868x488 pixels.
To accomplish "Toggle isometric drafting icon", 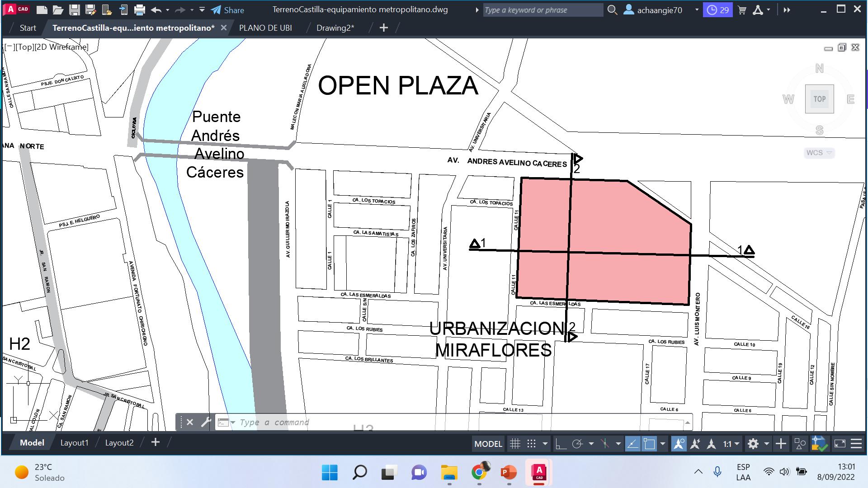I will pos(605,444).
